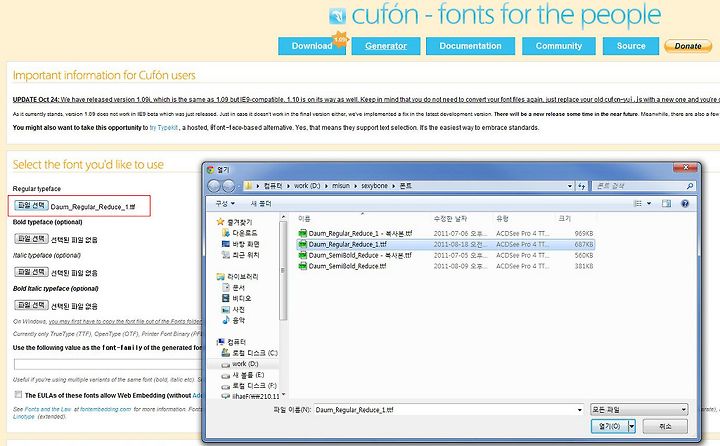Click the 1.09i starburst badge on Download
The width and height of the screenshot is (720, 446).
click(340, 40)
